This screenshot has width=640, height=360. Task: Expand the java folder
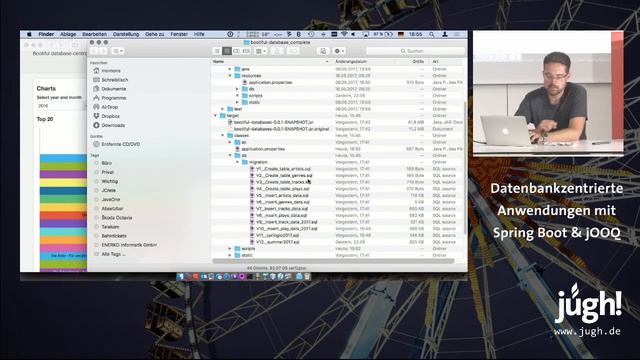(x=230, y=69)
